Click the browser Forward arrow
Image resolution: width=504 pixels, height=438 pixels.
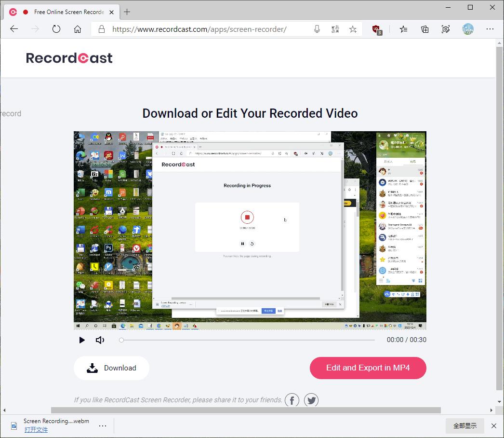35,29
